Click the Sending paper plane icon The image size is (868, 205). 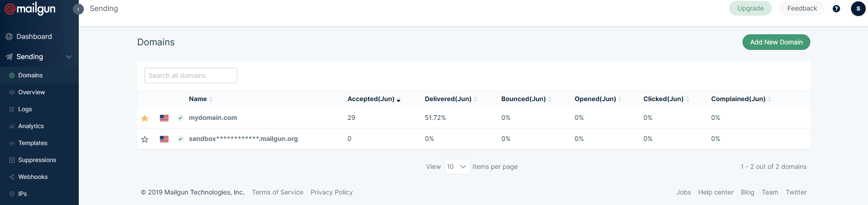(9, 57)
